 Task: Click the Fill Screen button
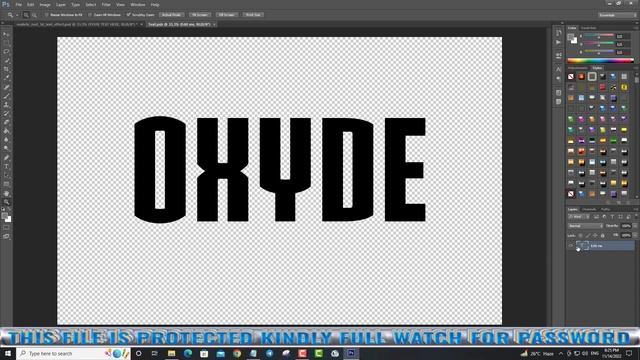227,15
